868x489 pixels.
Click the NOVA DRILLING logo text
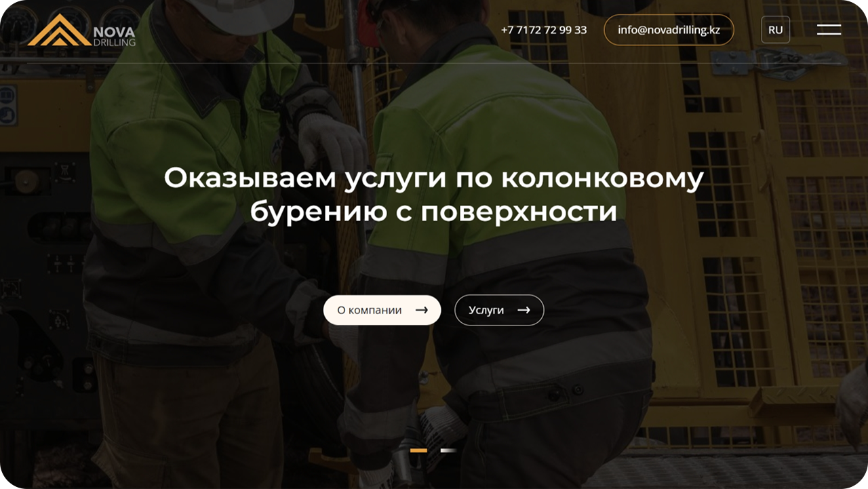click(x=113, y=37)
